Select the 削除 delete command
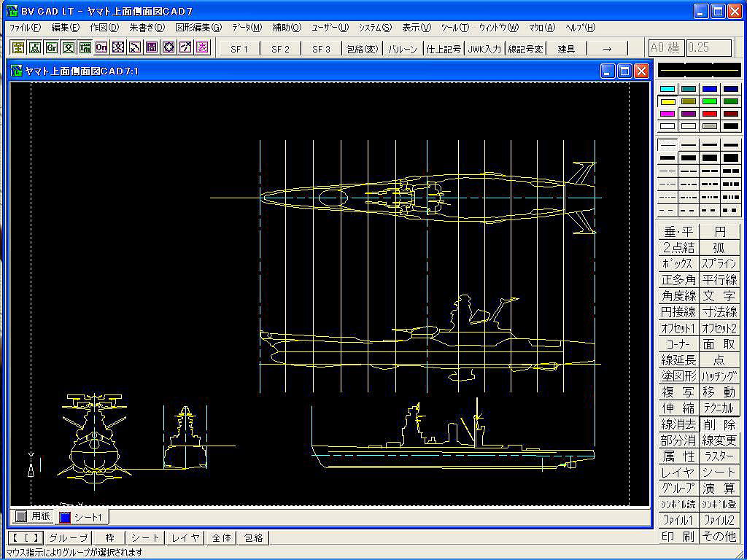The image size is (747, 560). (719, 424)
